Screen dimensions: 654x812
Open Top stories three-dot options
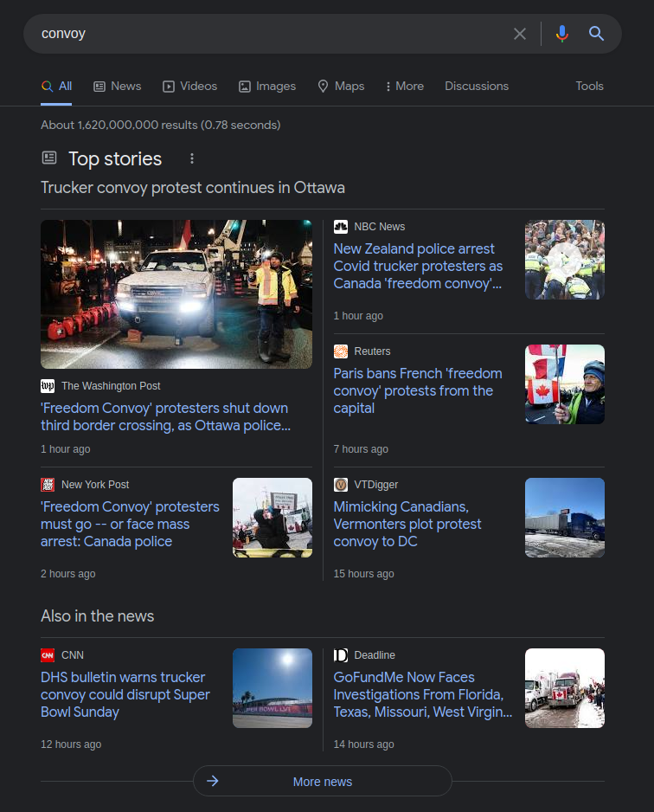[x=192, y=158]
